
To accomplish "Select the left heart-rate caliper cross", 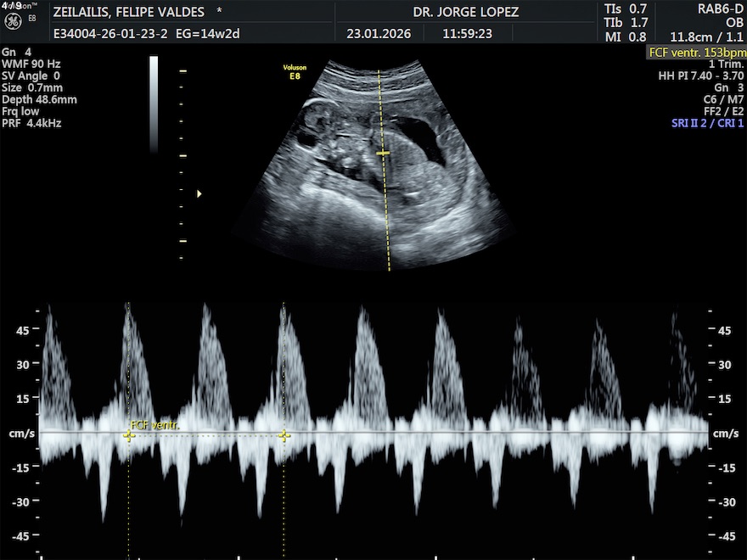I will (128, 436).
